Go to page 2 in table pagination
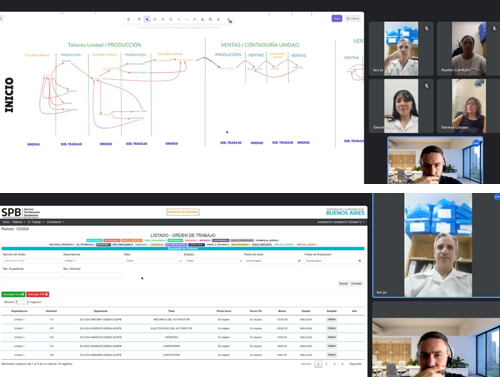This screenshot has width=500, height=377. (326, 364)
